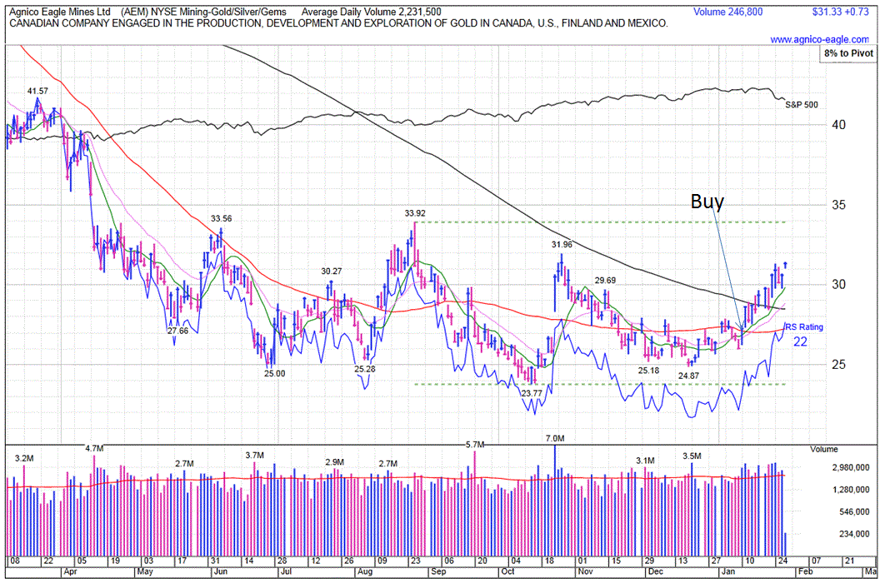Click the "8% to Pivot" box

848,53
